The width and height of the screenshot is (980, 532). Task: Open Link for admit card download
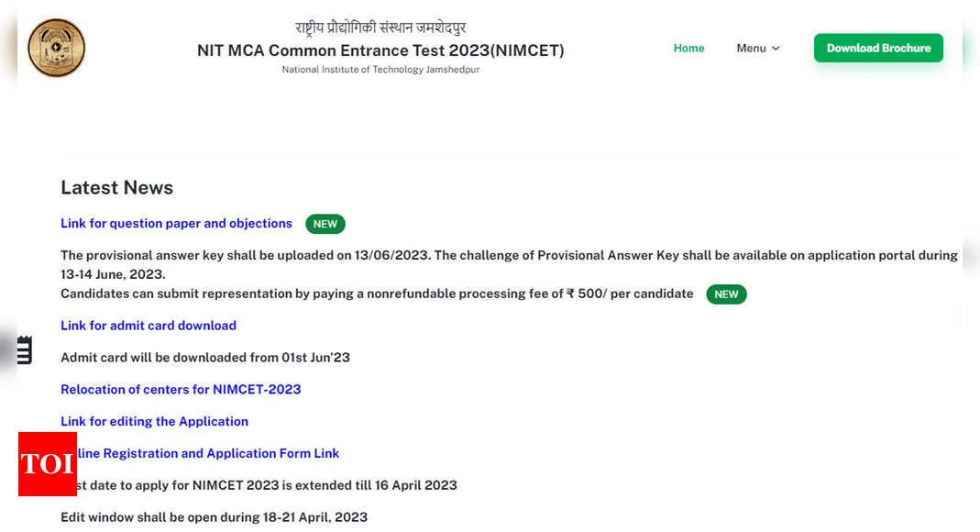pyautogui.click(x=149, y=326)
